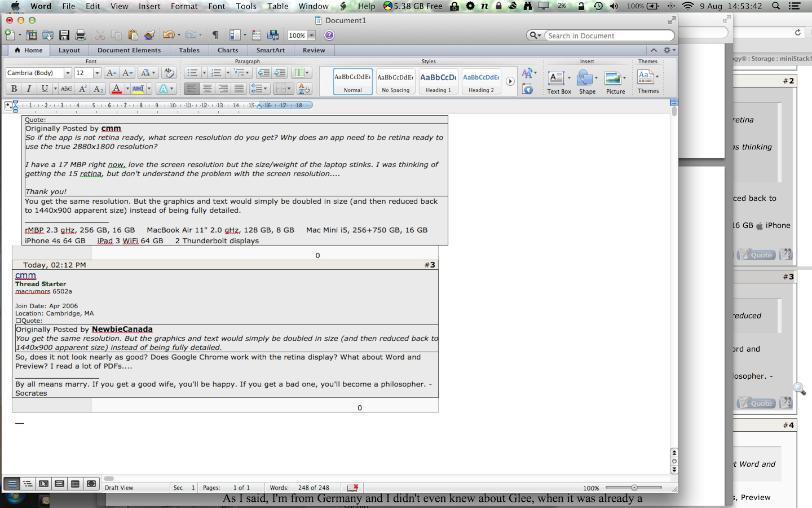Insert a Picture

pos(615,82)
